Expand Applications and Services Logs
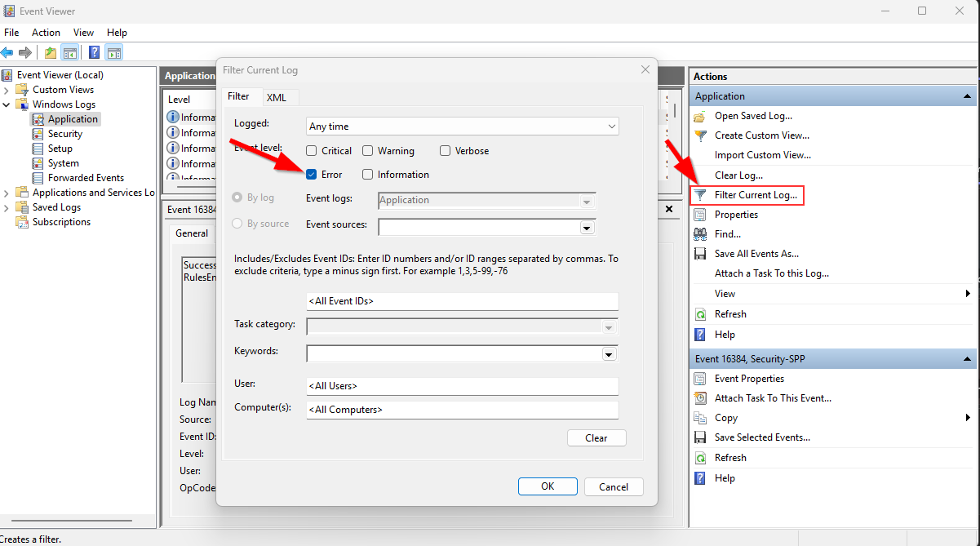This screenshot has height=546, width=980. tap(7, 192)
